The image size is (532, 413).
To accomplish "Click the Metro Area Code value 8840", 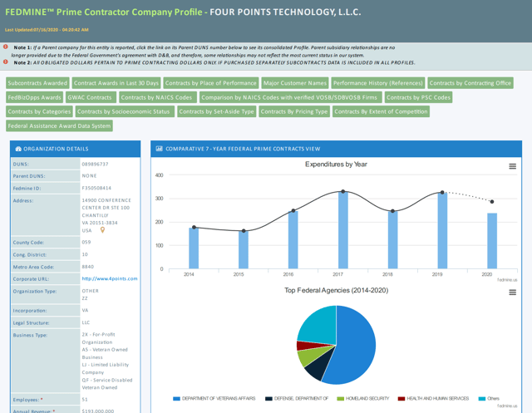I will pyautogui.click(x=87, y=267).
